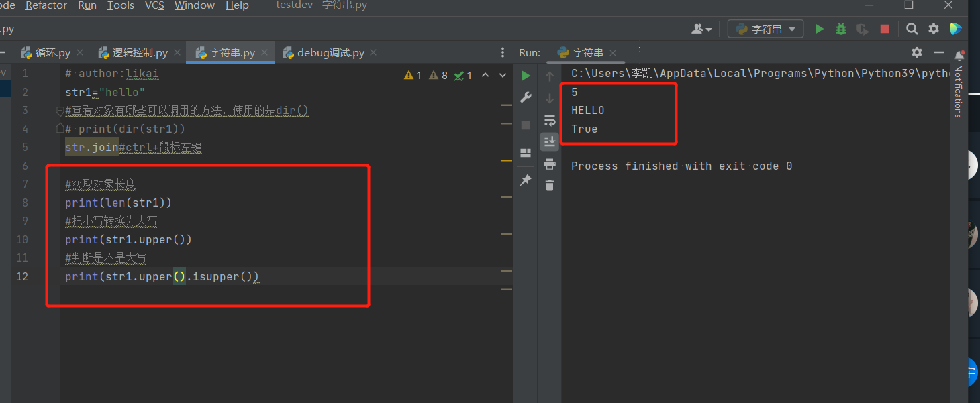Open the VCS menu

pyautogui.click(x=155, y=6)
